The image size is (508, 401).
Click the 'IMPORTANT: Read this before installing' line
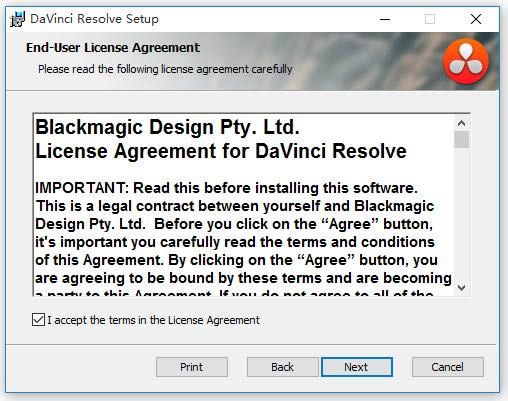tap(226, 188)
